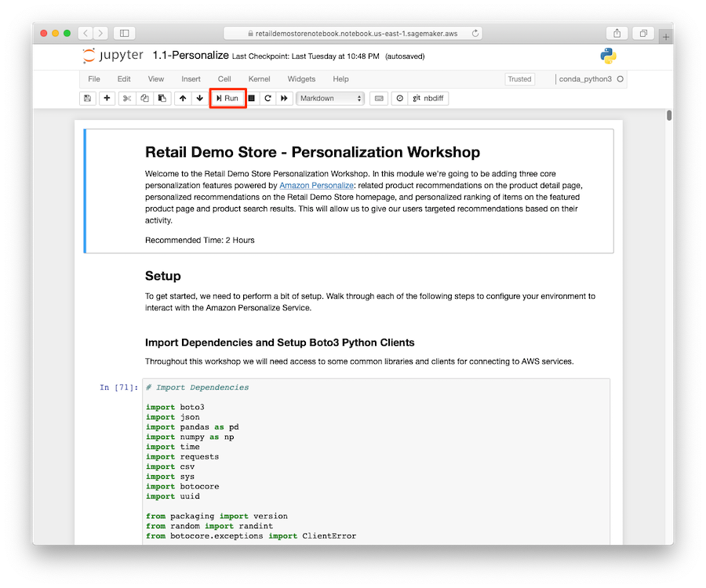Go back in Safari history
This screenshot has height=588, width=706.
click(x=86, y=33)
